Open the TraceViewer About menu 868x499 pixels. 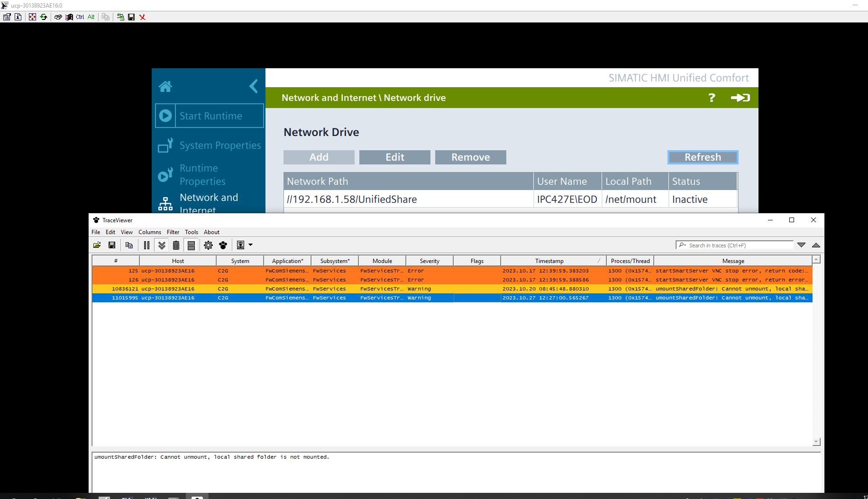click(x=211, y=232)
